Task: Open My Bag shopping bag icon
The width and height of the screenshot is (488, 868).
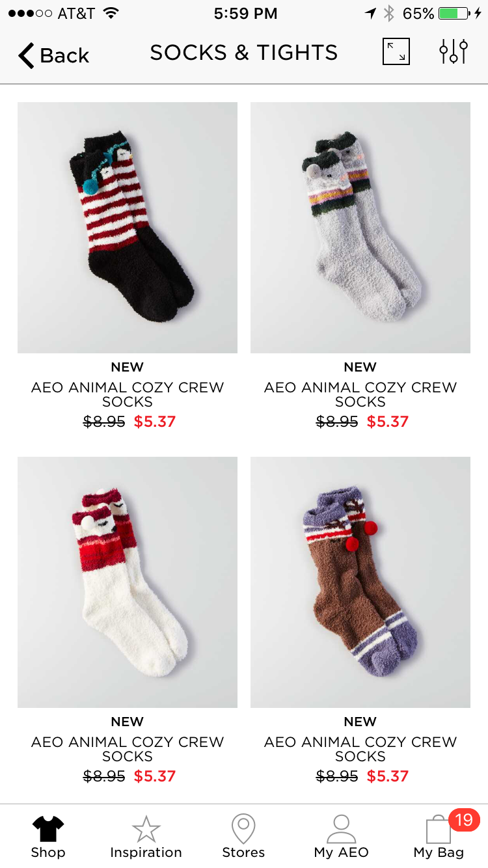Action: tap(438, 830)
